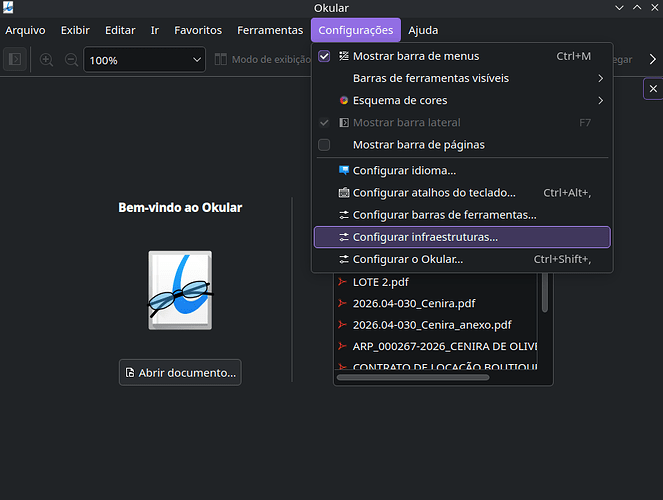Image resolution: width=663 pixels, height=500 pixels.
Task: Click the keyboard icon beside Configurar atalhos do teclado
Action: coord(344,193)
